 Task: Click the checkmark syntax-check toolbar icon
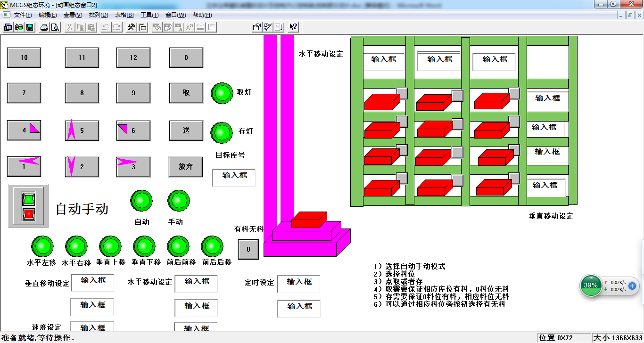coord(267,27)
